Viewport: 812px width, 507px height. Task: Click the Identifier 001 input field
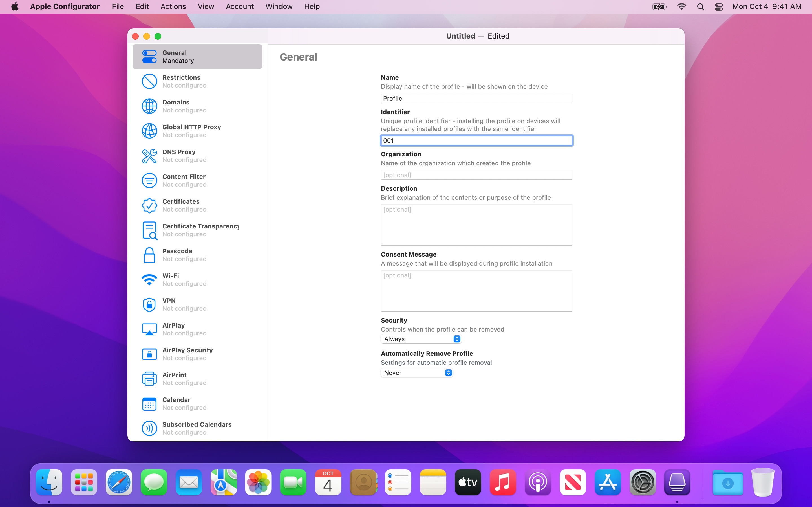(476, 140)
